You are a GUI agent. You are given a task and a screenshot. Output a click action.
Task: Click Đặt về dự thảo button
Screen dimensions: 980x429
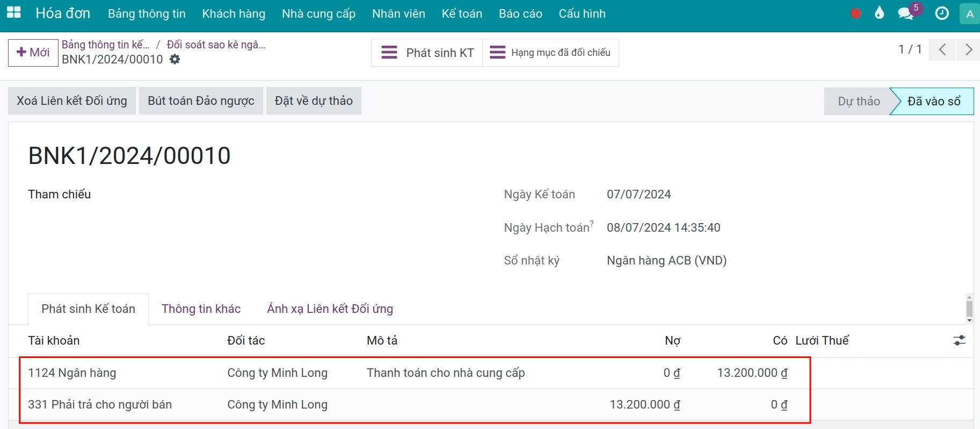point(314,101)
